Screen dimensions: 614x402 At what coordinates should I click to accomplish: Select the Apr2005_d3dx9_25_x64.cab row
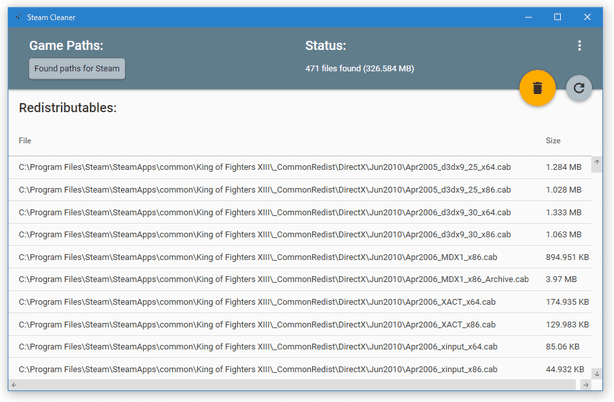click(300, 167)
